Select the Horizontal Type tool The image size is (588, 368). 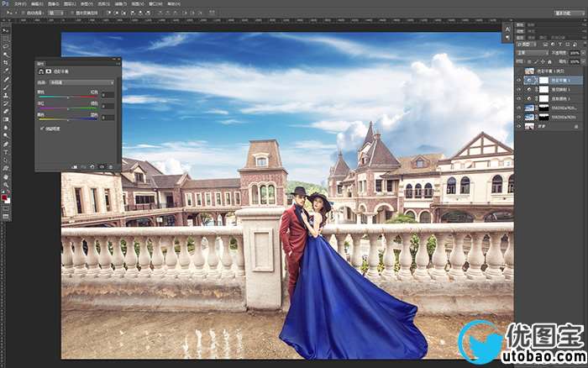(6, 152)
